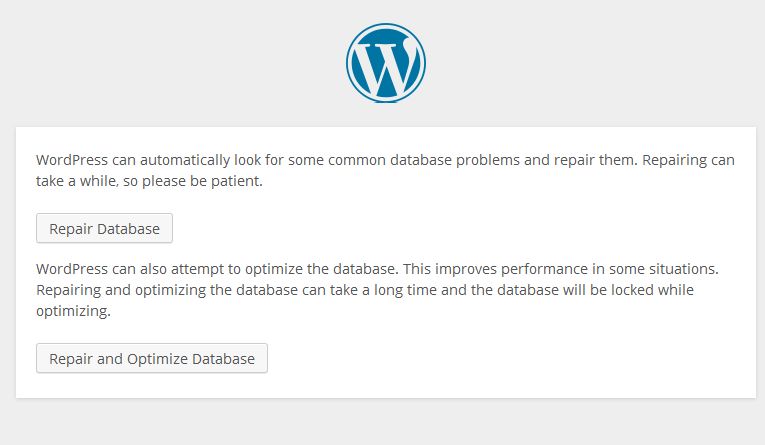Click the words 'Repairing can' on the first line

[688, 160]
